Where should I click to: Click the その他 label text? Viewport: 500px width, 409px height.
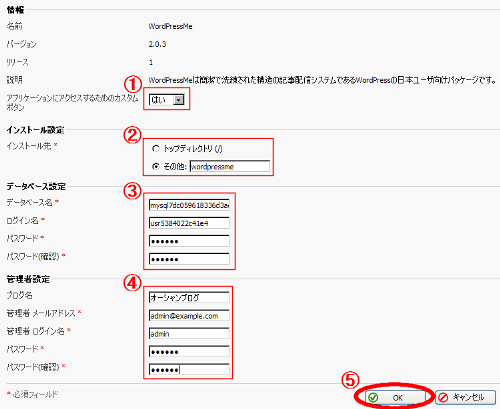coord(175,166)
